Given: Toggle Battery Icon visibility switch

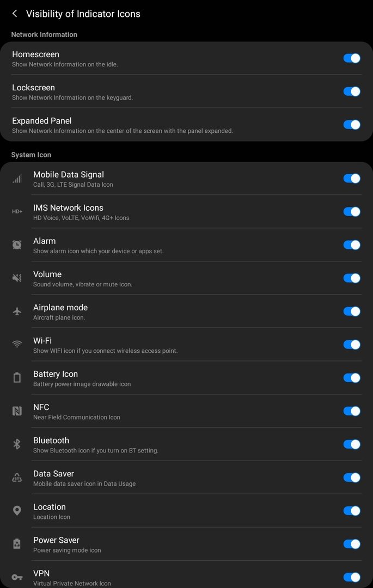Looking at the screenshot, I should (352, 378).
